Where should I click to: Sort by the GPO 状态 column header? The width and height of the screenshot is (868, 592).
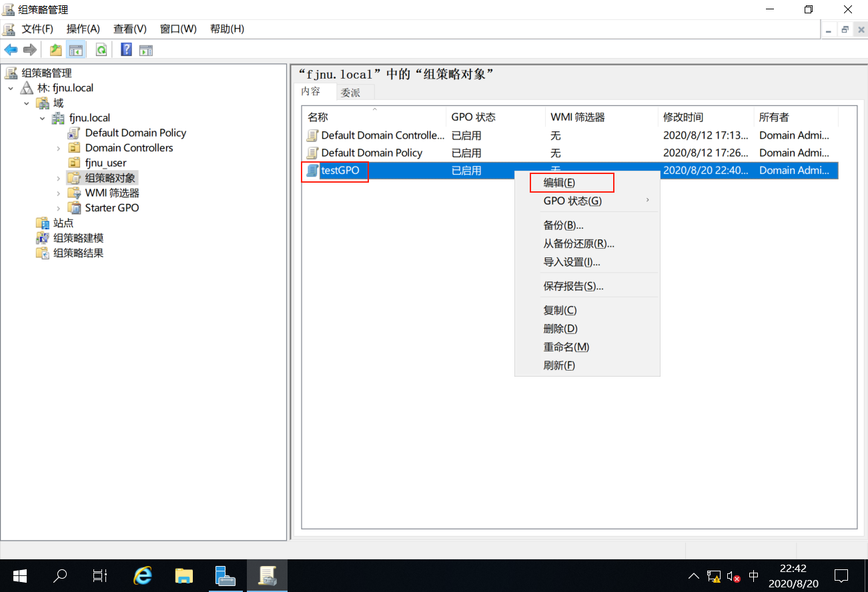pyautogui.click(x=496, y=117)
